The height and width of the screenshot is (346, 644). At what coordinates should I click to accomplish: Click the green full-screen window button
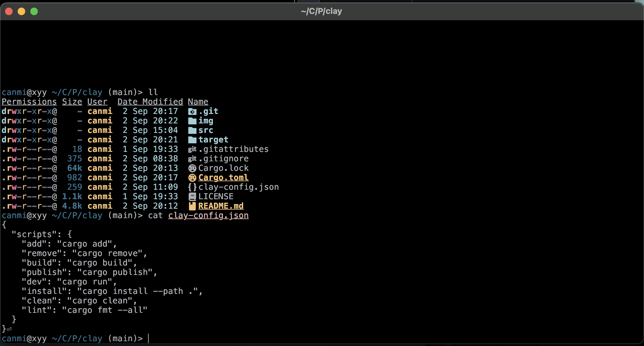34,12
